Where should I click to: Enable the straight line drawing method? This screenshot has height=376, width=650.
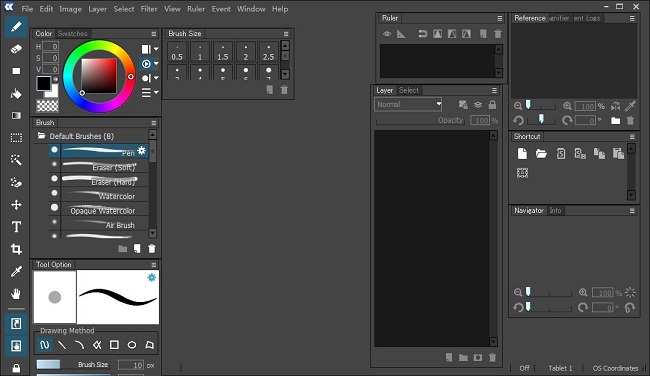[62, 345]
